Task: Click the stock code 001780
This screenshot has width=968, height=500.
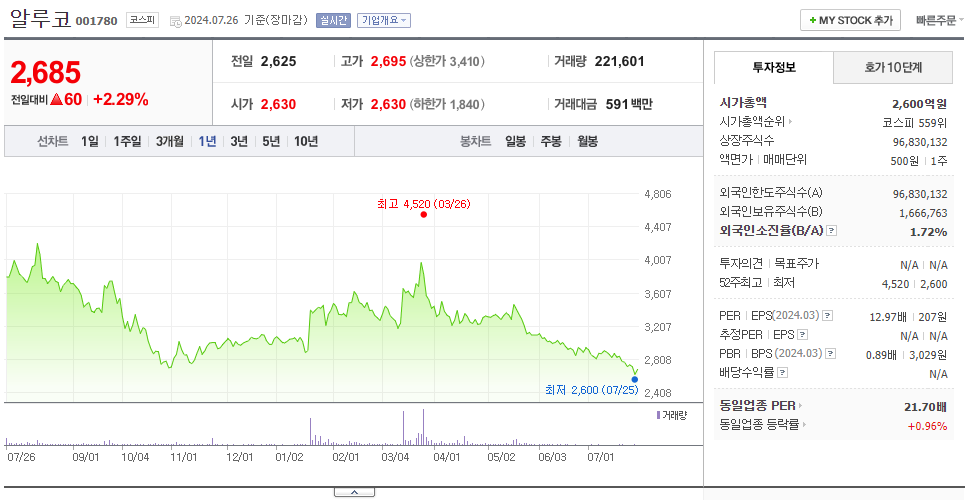Action: click(x=96, y=22)
